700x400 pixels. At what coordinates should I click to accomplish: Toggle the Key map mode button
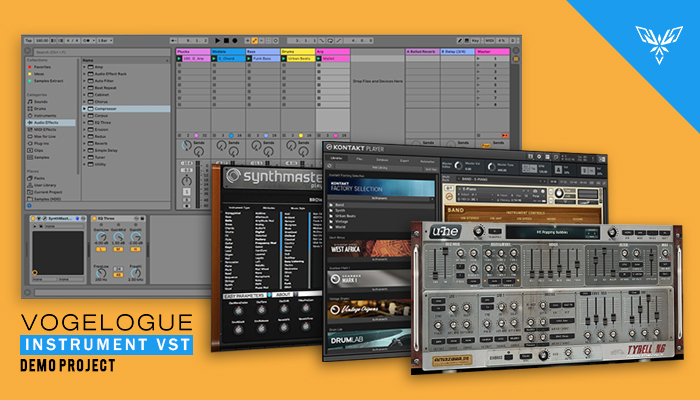click(475, 41)
